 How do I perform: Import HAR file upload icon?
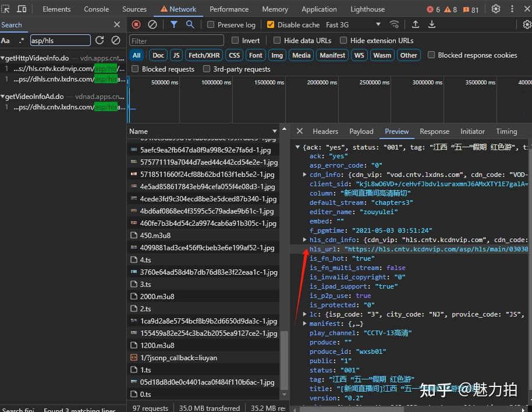pyautogui.click(x=415, y=24)
